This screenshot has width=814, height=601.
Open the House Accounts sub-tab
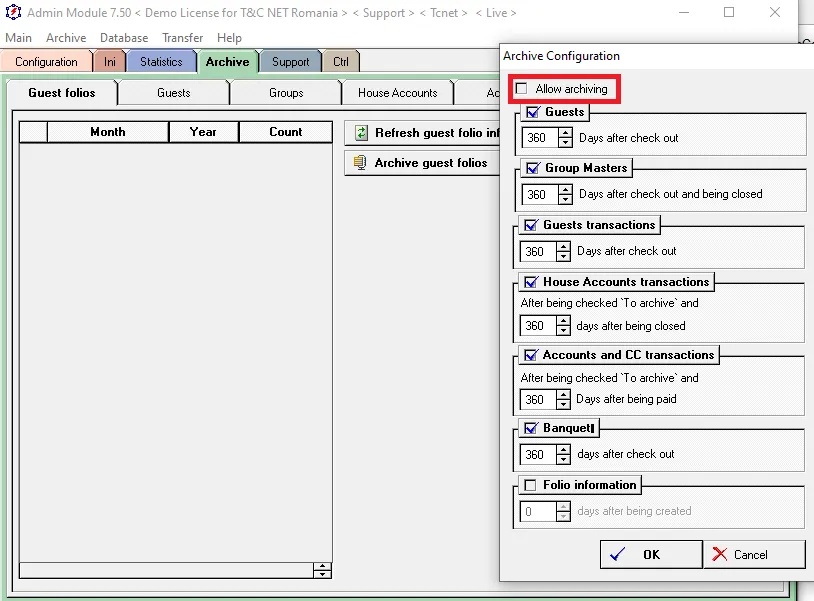click(x=398, y=93)
